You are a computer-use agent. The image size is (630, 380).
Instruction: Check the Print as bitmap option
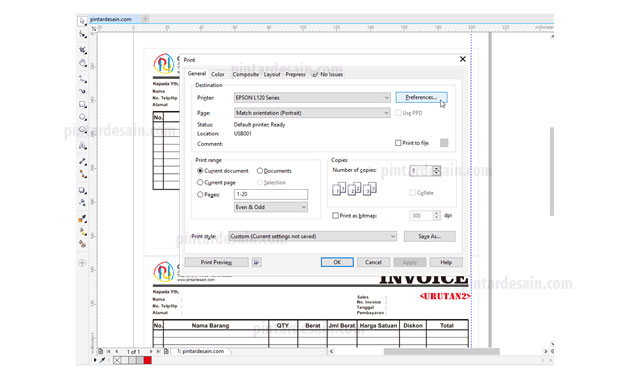tap(335, 216)
